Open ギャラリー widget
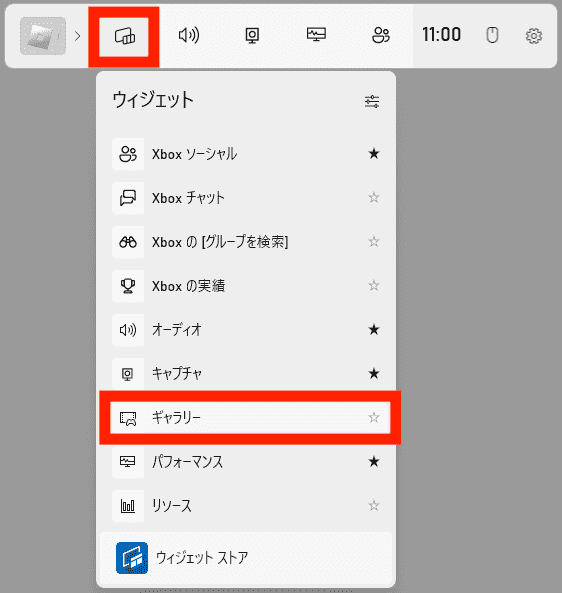This screenshot has height=593, width=562. [250, 418]
